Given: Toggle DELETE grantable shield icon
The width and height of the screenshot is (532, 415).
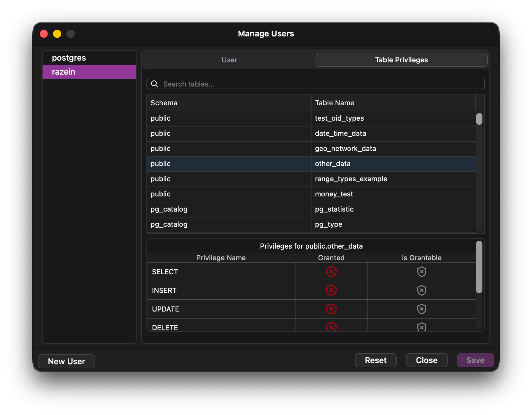Looking at the screenshot, I should [421, 327].
